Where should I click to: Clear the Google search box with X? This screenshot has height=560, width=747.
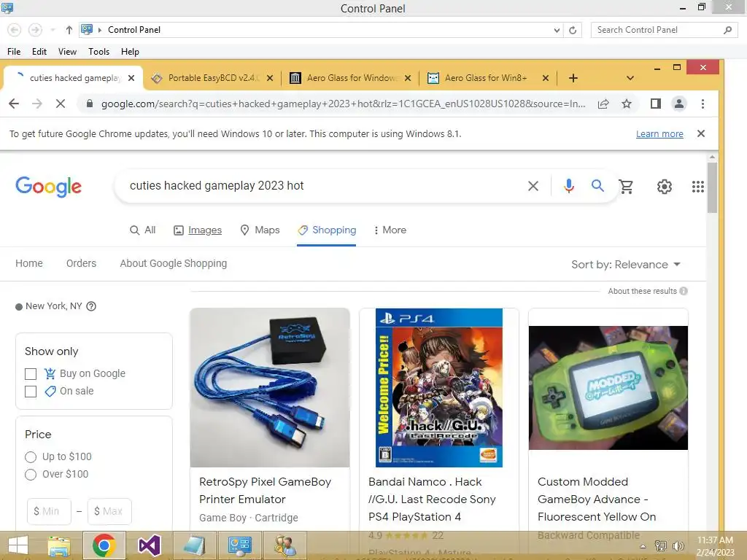[x=533, y=186]
